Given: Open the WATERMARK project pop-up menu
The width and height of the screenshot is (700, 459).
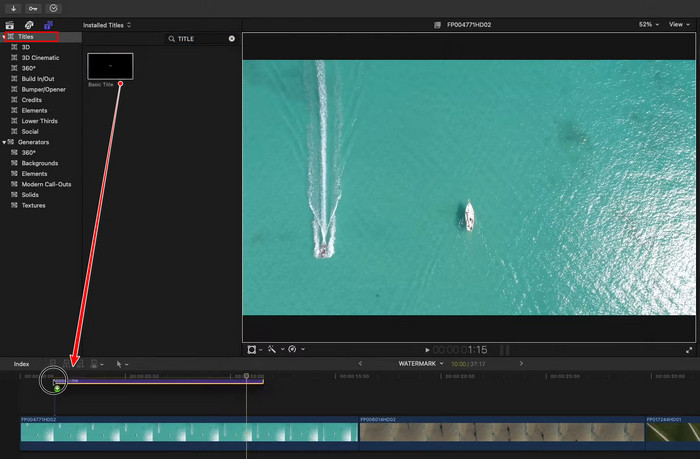Looking at the screenshot, I should 421,363.
